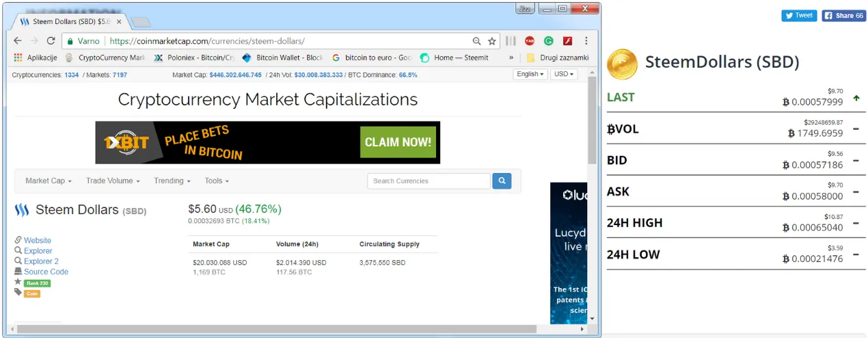Click the red Flash extension icon
The image size is (868, 338).
[567, 41]
